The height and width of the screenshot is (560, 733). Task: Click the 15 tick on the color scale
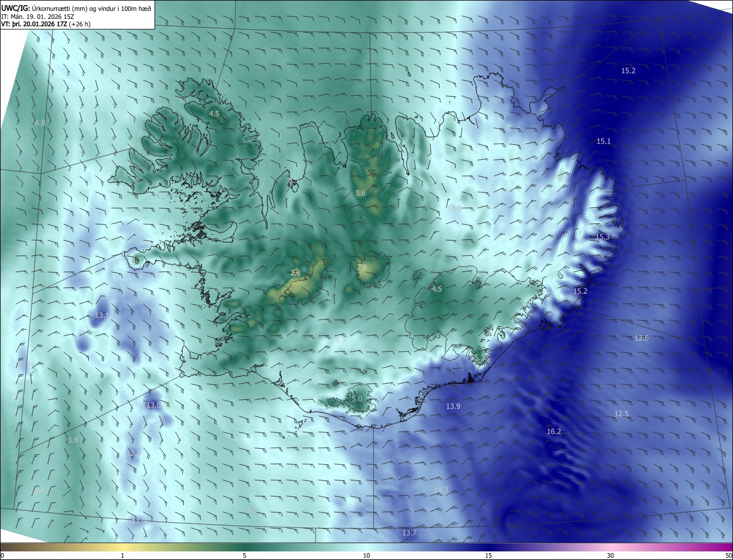[x=488, y=555]
